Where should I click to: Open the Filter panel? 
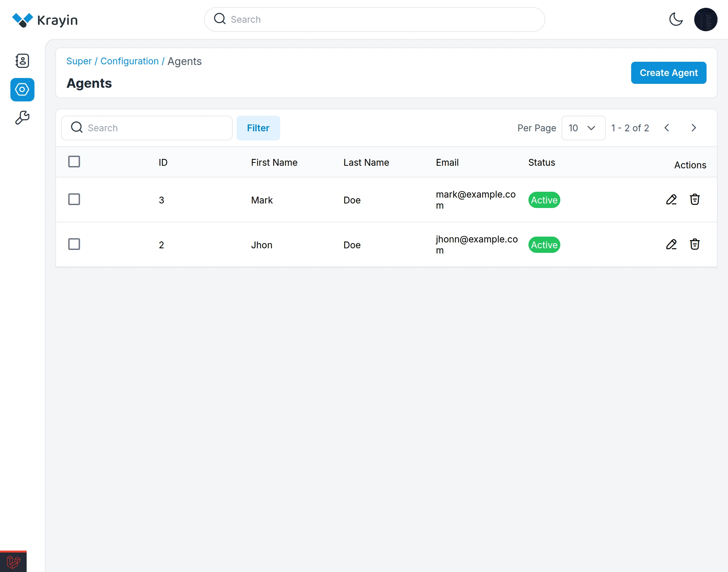point(258,128)
